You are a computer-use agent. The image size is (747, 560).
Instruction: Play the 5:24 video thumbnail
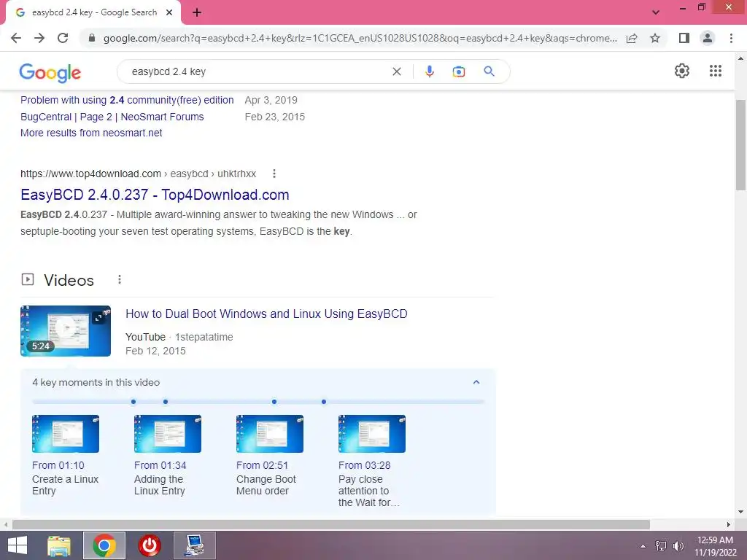pyautogui.click(x=66, y=331)
